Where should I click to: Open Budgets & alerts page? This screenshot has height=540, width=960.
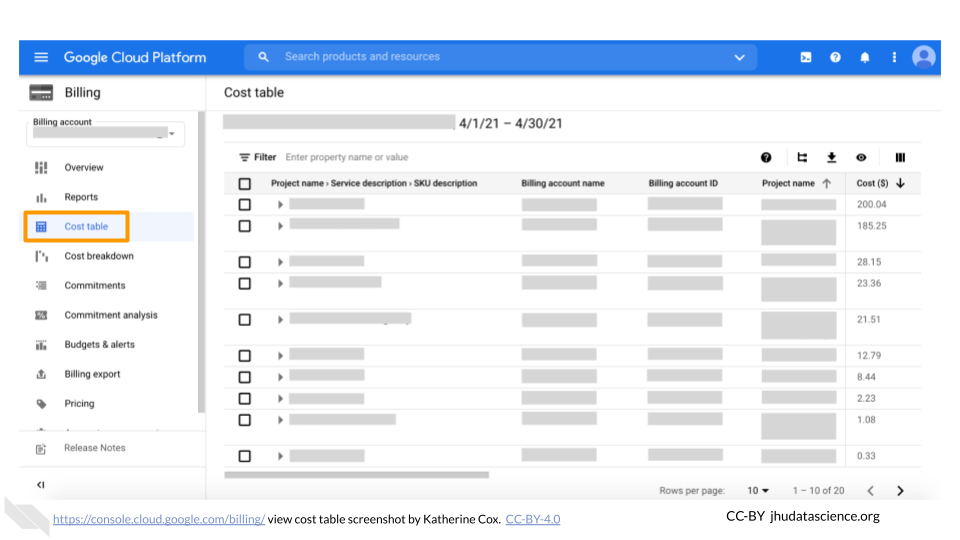[99, 345]
